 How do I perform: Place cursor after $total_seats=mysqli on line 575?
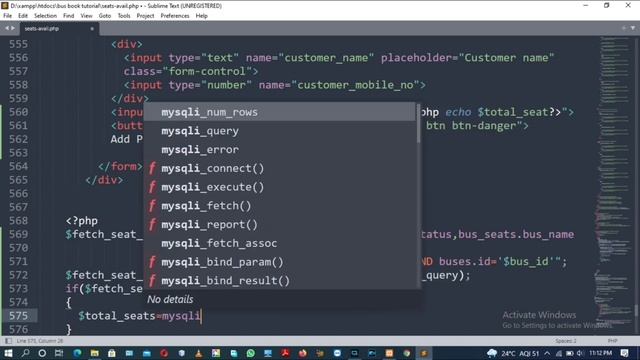[x=201, y=316]
